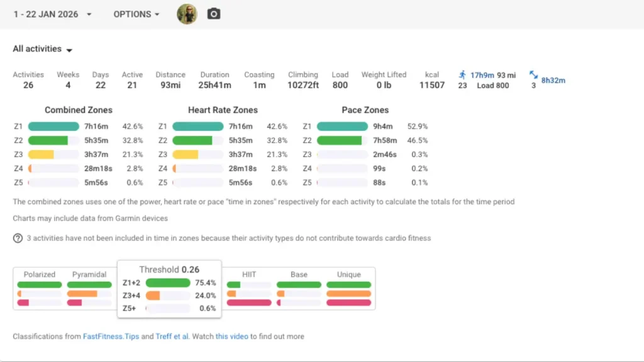
Task: Click the question mark help icon
Action: (x=18, y=238)
